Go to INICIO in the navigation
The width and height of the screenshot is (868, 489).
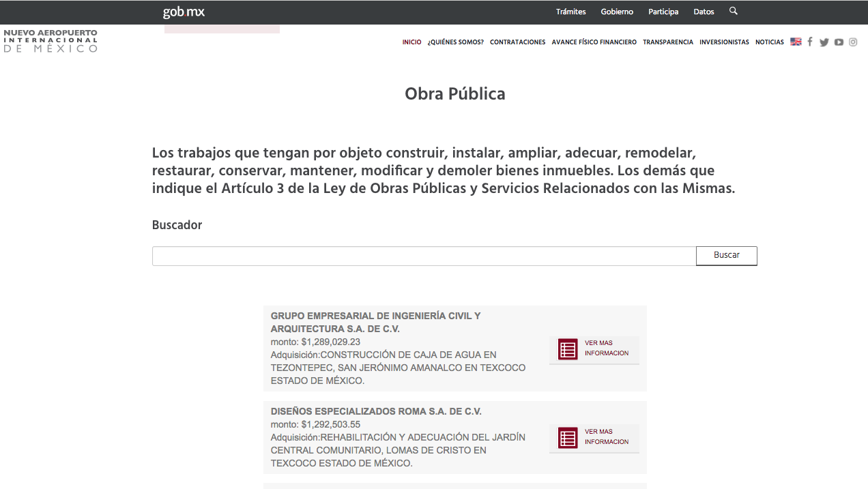click(x=411, y=42)
